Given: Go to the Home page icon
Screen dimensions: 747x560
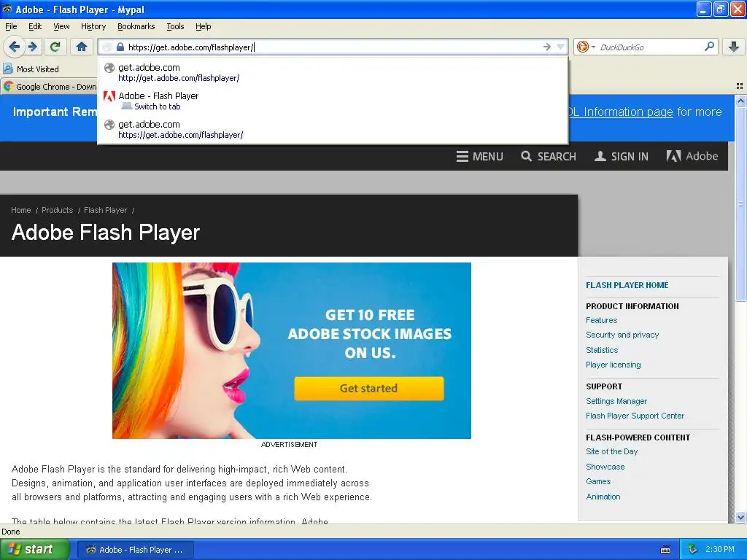Looking at the screenshot, I should pyautogui.click(x=82, y=47).
